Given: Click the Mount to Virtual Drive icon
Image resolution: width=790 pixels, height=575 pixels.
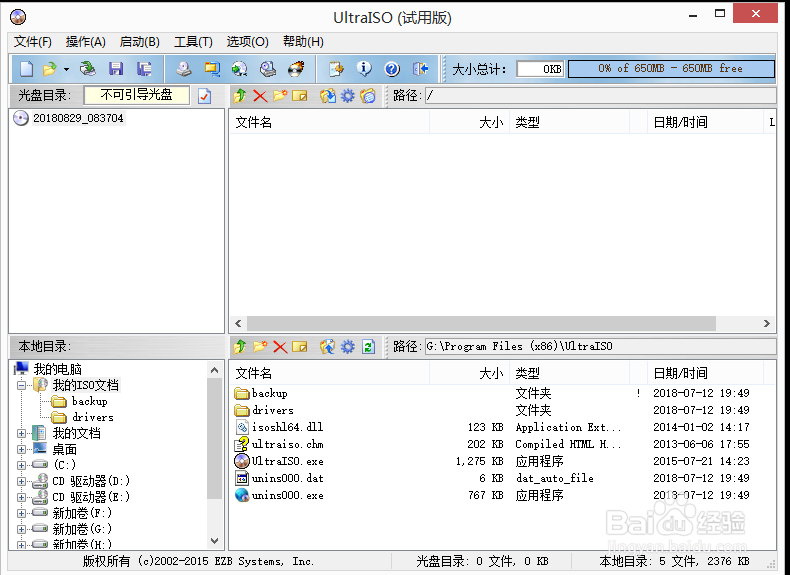Looking at the screenshot, I should click(x=268, y=69).
